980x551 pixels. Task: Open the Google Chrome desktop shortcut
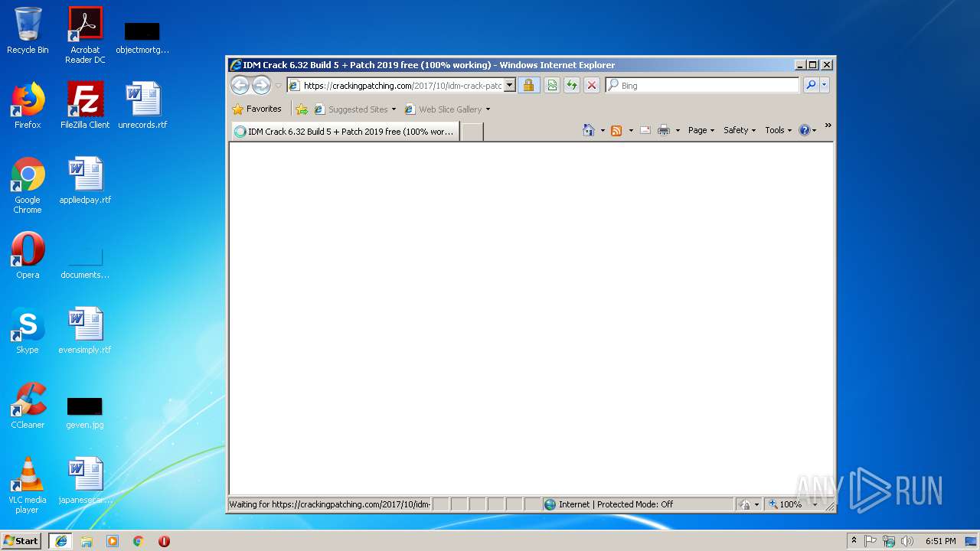(28, 184)
